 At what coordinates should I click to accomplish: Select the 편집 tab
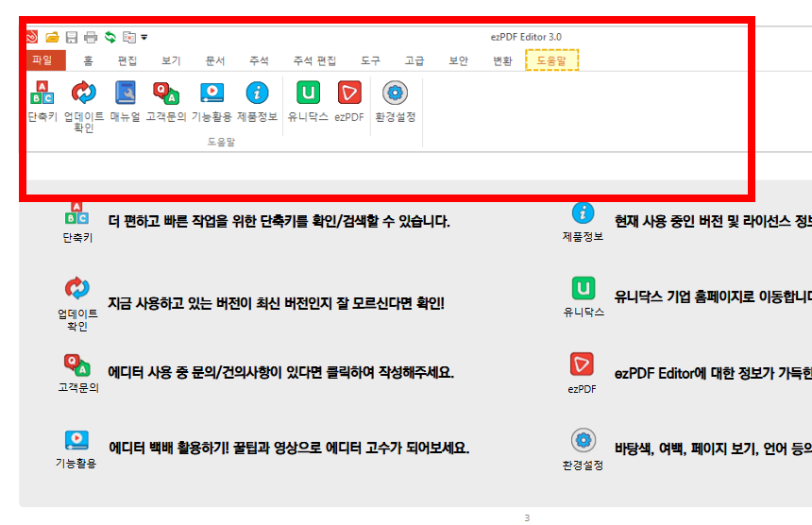127,60
